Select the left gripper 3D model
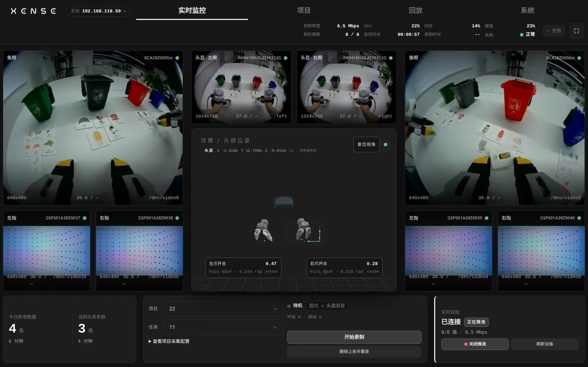 [x=263, y=230]
